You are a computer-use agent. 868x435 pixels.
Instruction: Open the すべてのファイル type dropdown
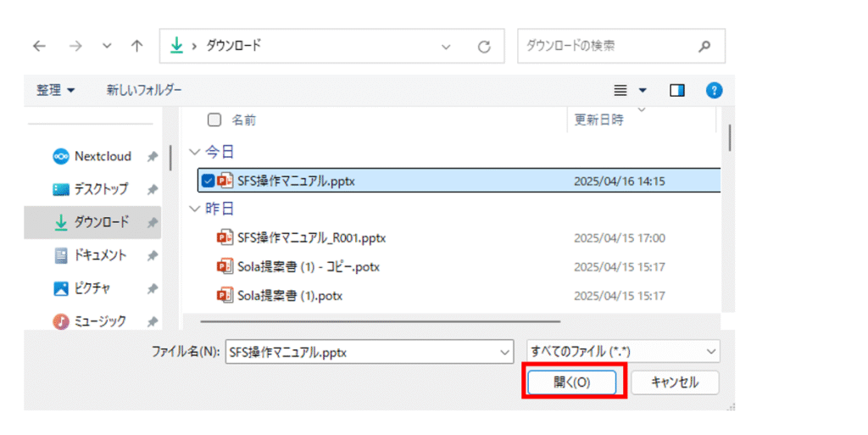tap(622, 351)
